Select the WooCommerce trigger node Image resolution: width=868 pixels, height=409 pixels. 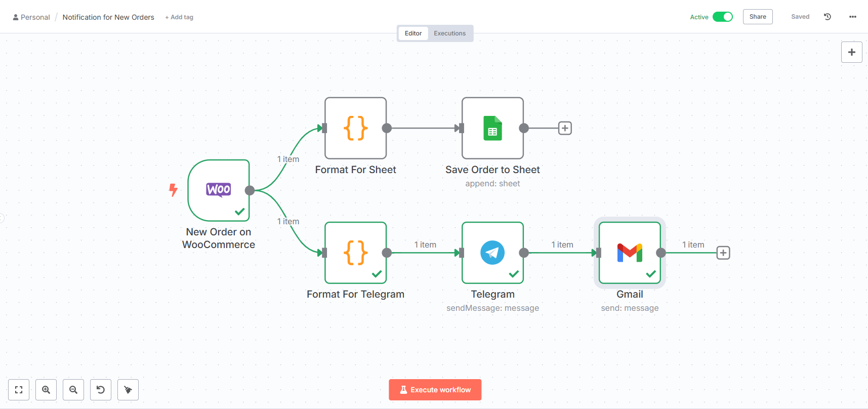pos(219,190)
